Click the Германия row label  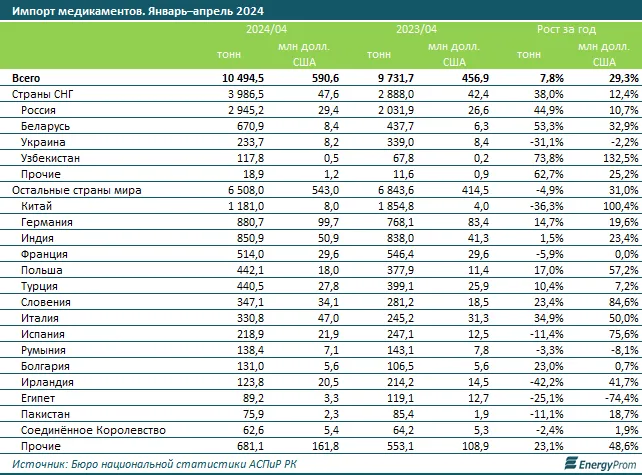[x=45, y=222]
